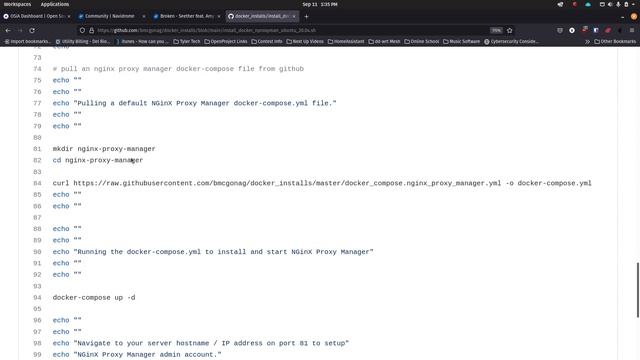Click the teal cloud tray icon
The height and width of the screenshot is (360, 640).
[x=588, y=4]
